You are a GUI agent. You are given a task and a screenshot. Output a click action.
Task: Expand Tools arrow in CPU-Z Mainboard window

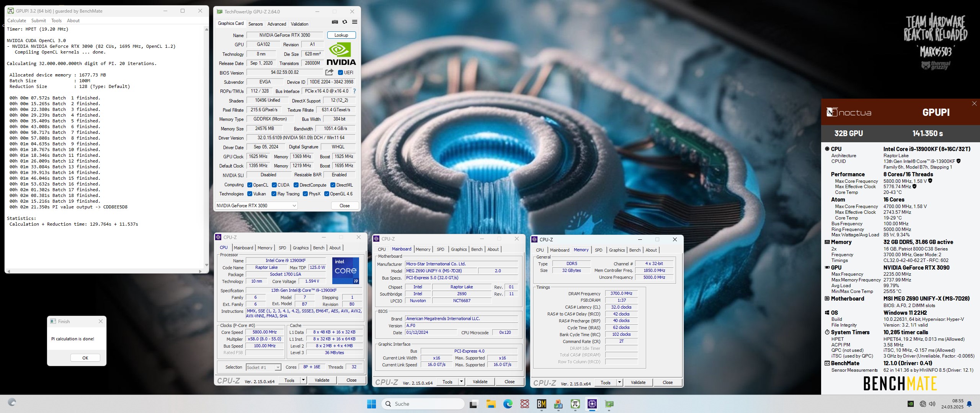point(461,382)
